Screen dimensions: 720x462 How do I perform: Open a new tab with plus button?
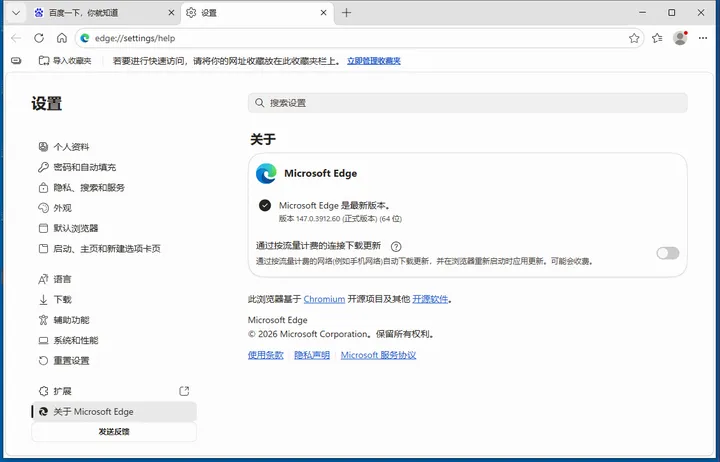[x=347, y=13]
